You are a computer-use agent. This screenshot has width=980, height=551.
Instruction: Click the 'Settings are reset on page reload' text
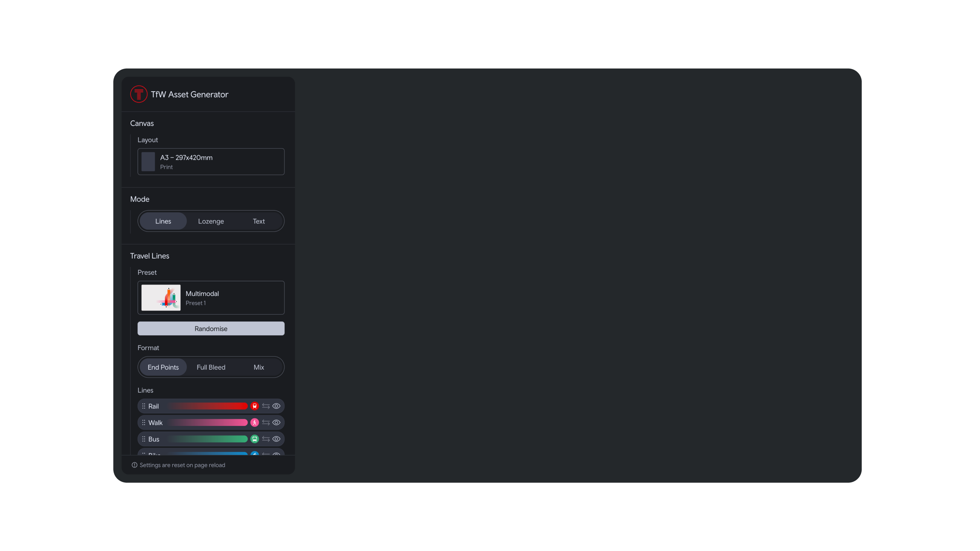[x=182, y=465]
